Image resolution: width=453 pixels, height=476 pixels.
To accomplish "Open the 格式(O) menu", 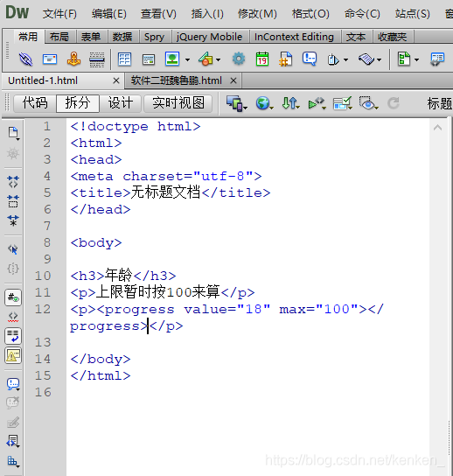I will [310, 14].
